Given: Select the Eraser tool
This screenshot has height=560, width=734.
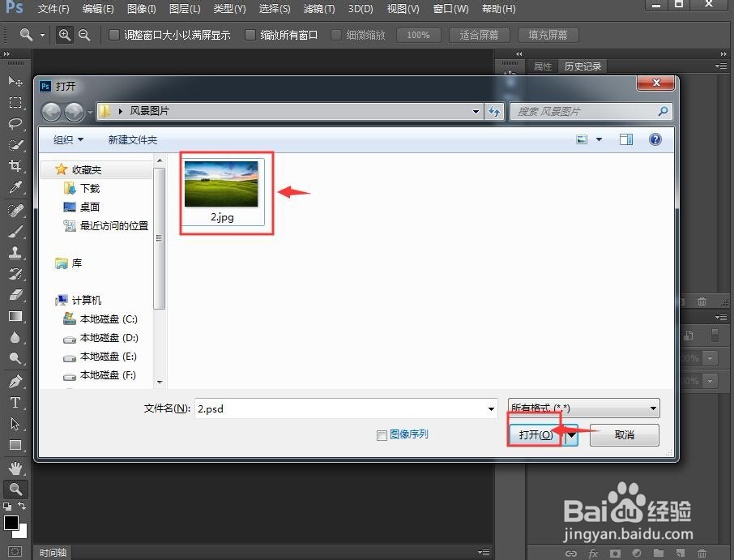Looking at the screenshot, I should click(x=15, y=294).
